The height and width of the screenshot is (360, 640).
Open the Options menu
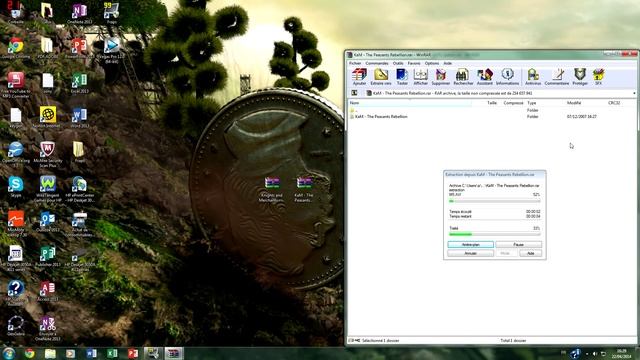pos(431,63)
